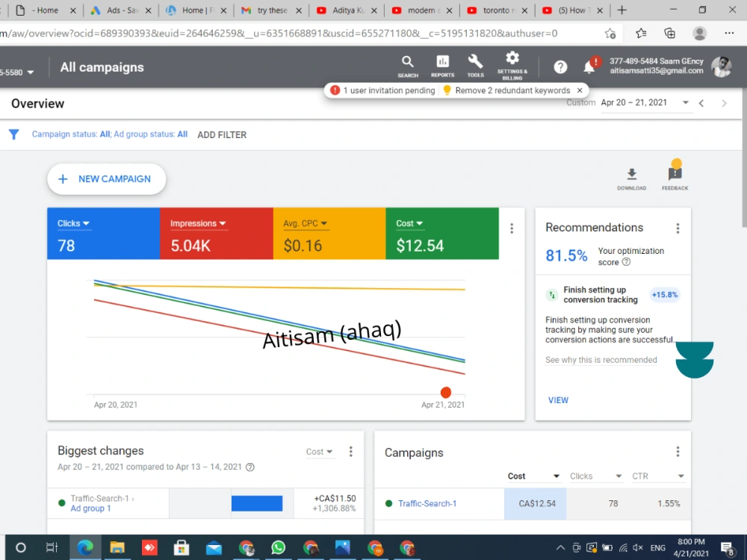
Task: Click NEW CAMPAIGN button
Action: click(107, 179)
